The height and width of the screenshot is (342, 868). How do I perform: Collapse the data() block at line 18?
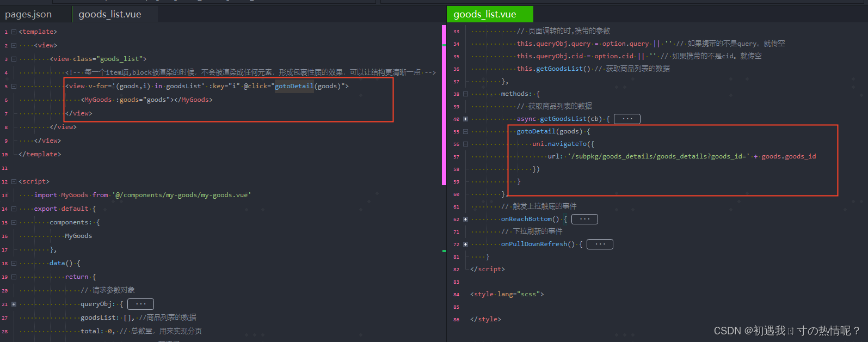14,264
